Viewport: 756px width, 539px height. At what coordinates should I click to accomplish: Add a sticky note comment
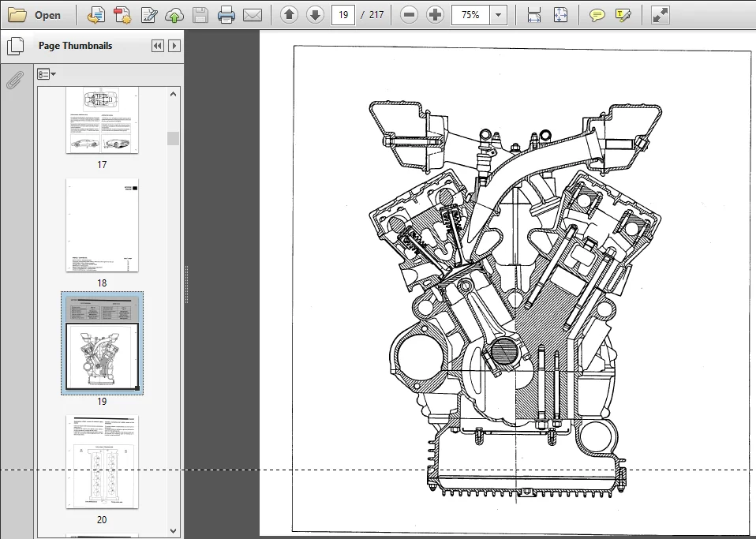(x=597, y=15)
